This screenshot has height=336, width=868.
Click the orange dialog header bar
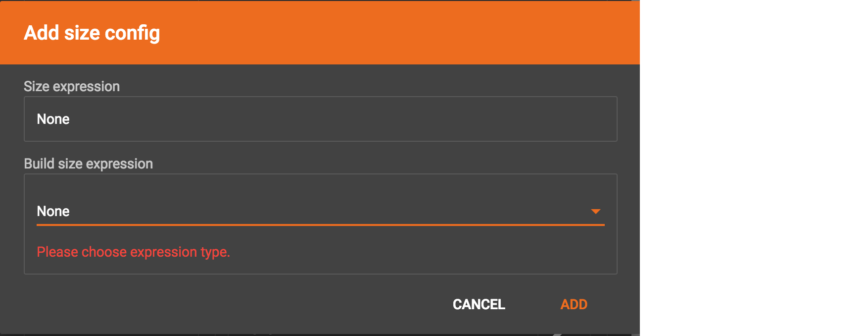click(396, 33)
